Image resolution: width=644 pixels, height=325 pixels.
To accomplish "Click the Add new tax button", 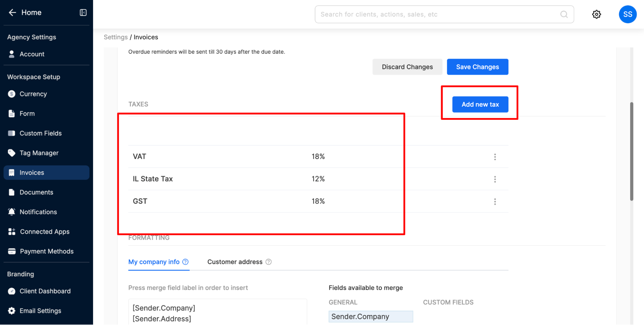I will (x=480, y=104).
